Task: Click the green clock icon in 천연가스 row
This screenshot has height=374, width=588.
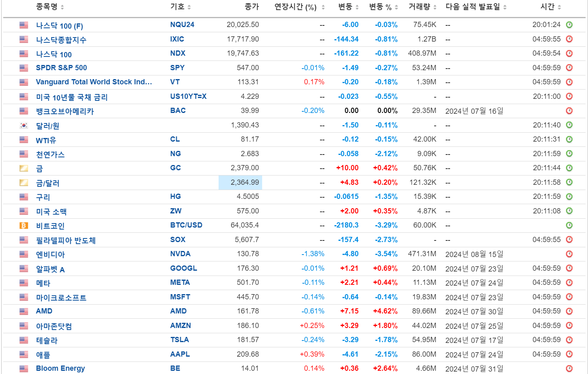Action: point(569,154)
